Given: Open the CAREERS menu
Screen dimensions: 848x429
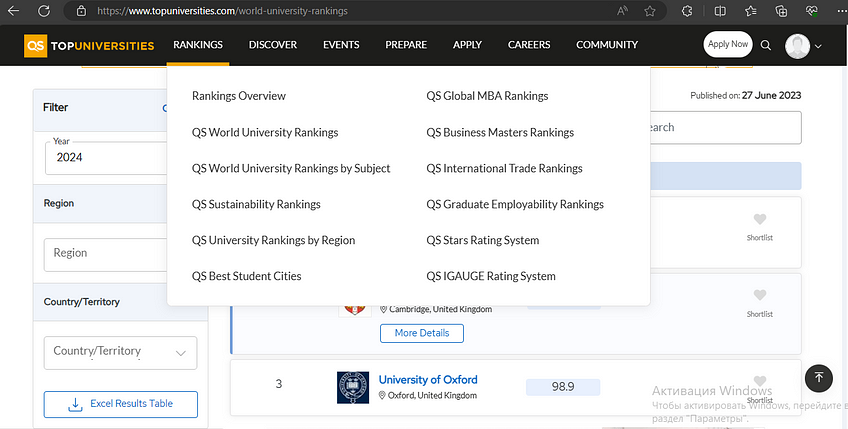Looking at the screenshot, I should pos(529,45).
